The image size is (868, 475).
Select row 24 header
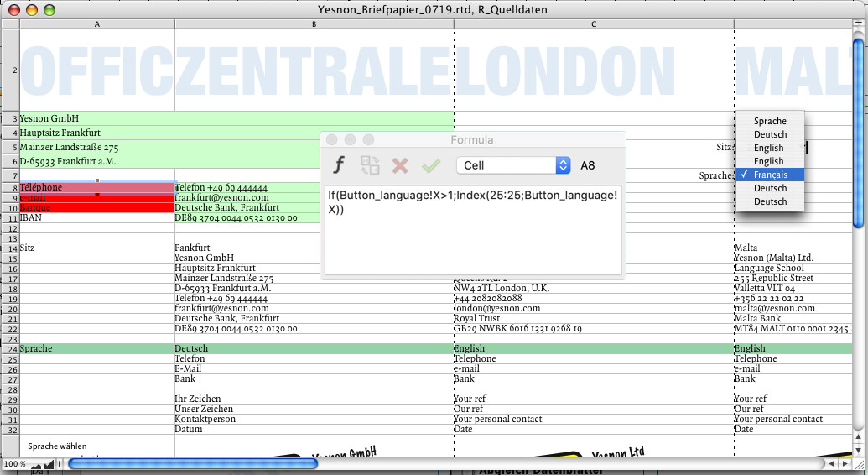(x=9, y=348)
